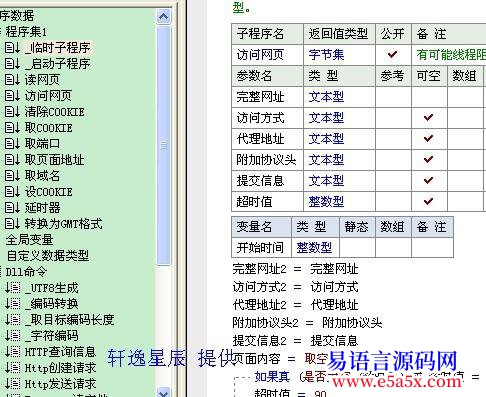Click the scroll up arrow of tree panel
Viewport: 486px width, 397px height.
(164, 16)
